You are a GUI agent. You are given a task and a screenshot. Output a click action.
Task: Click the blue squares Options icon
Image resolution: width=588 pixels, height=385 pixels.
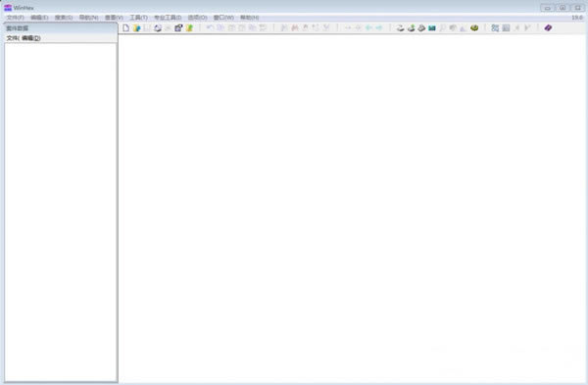click(x=495, y=28)
